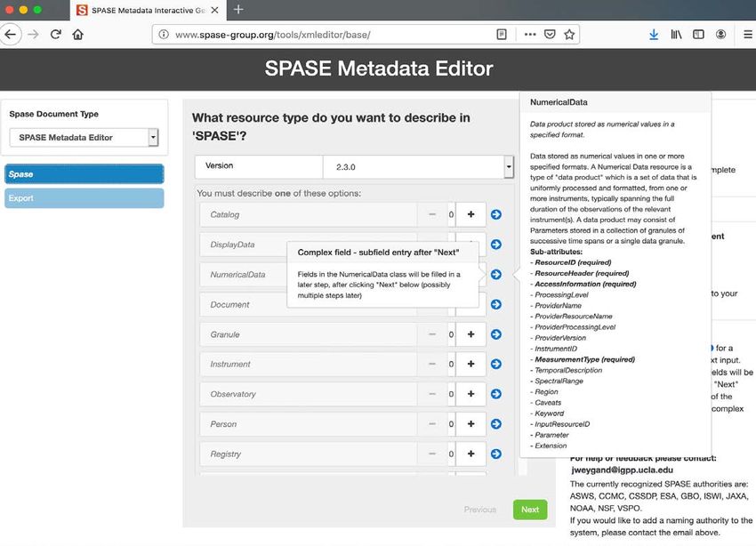Toggle reader view in the address bar

502,34
